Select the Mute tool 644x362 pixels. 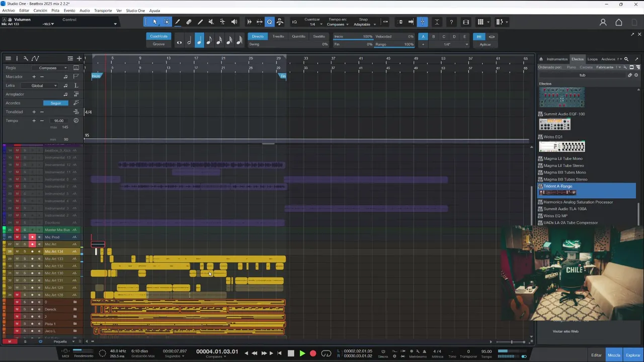[211, 22]
